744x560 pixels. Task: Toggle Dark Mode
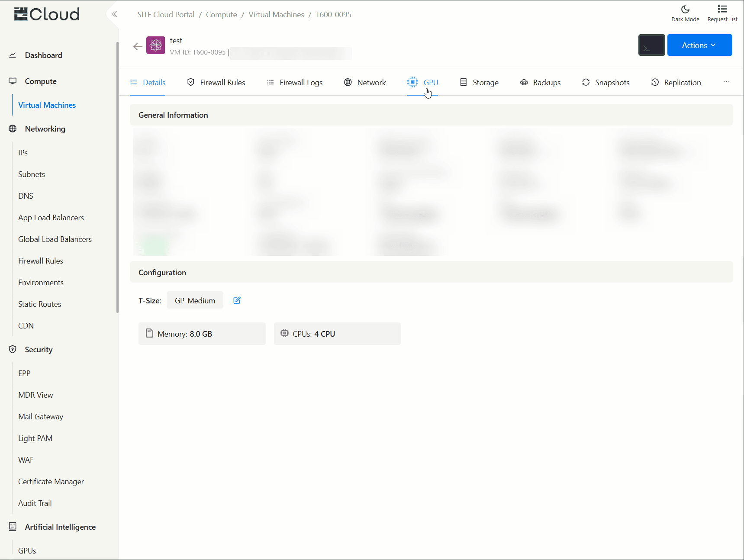tap(685, 13)
